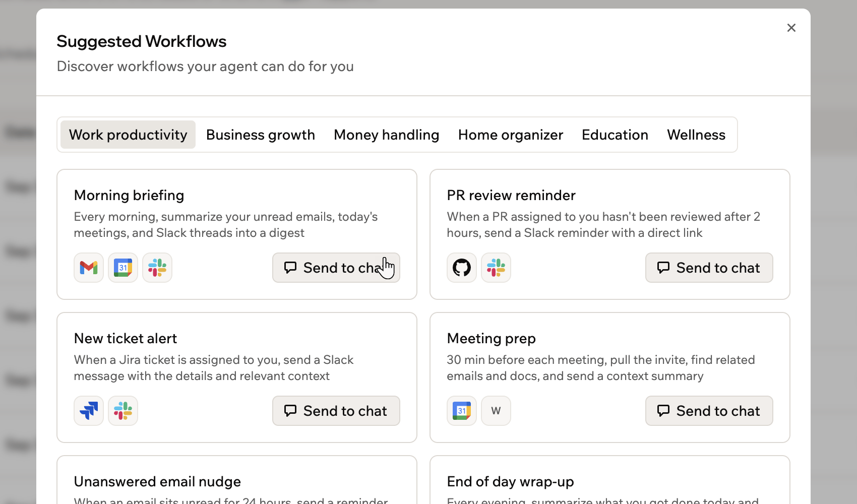Click the Google Calendar icon in Meeting prep card

click(x=462, y=411)
